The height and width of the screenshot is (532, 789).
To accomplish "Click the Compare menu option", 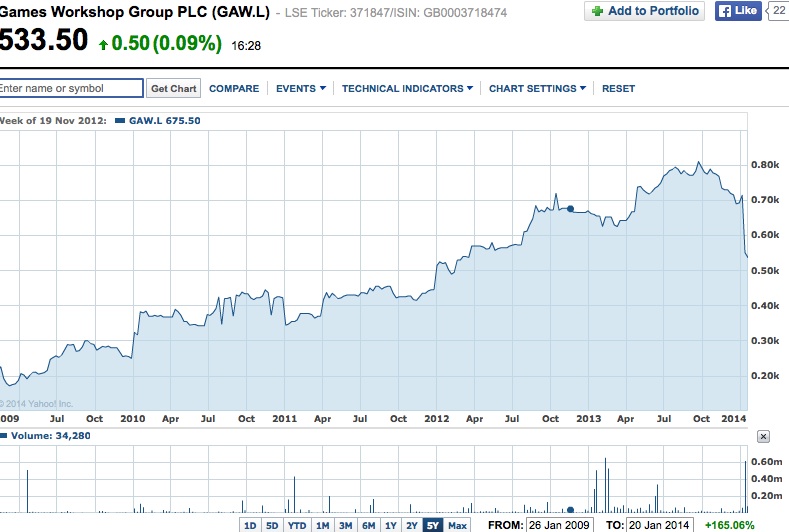I will 234,89.
